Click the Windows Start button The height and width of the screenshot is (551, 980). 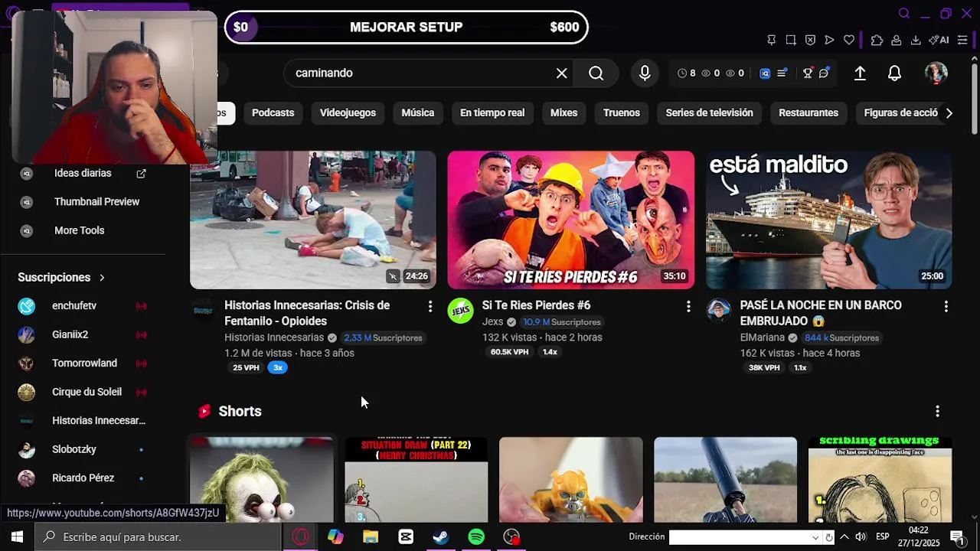(x=17, y=537)
